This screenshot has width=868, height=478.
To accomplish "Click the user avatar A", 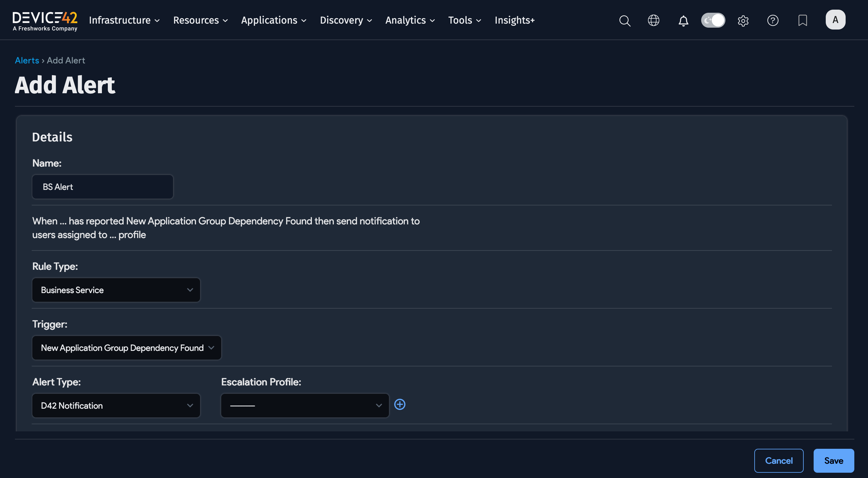I will pyautogui.click(x=835, y=20).
